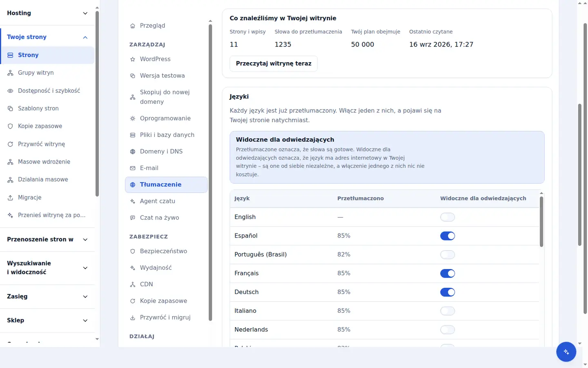Screen dimensions: 588x368
Task: Click the globe icon beside Domeny i DNS
Action: pos(133,152)
